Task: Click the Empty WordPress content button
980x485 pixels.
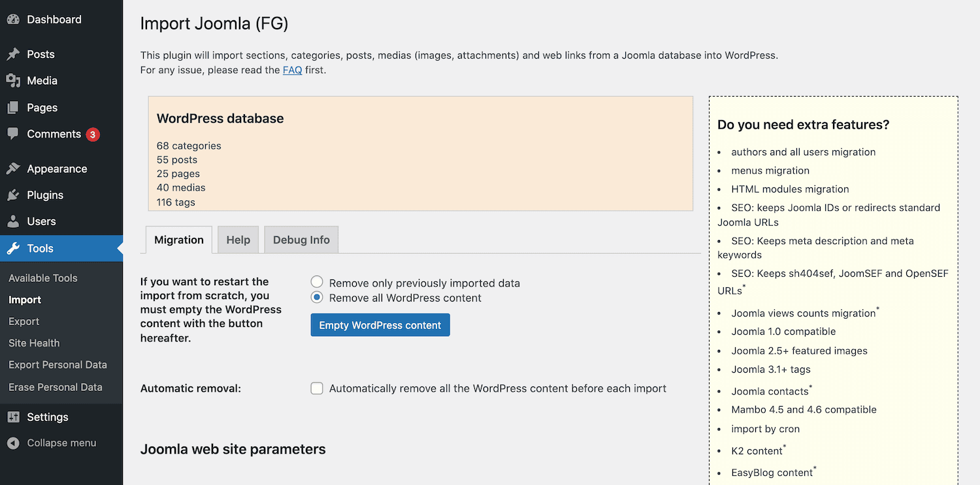Action: [x=380, y=324]
